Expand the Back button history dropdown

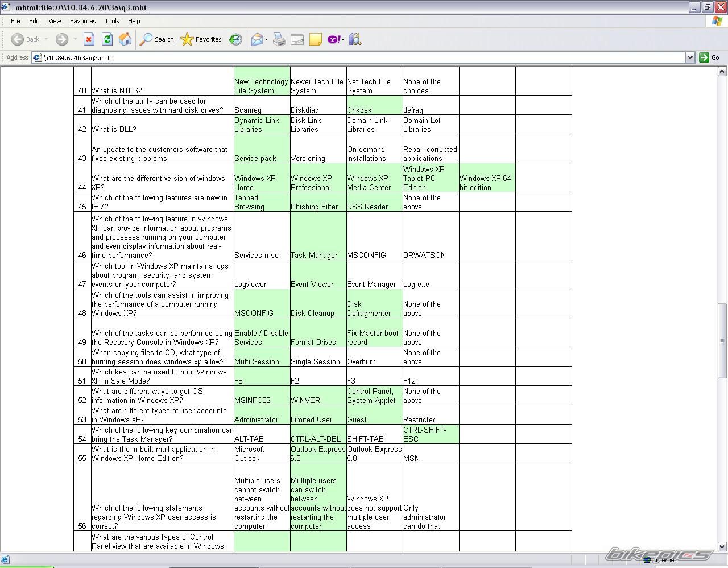[46, 39]
